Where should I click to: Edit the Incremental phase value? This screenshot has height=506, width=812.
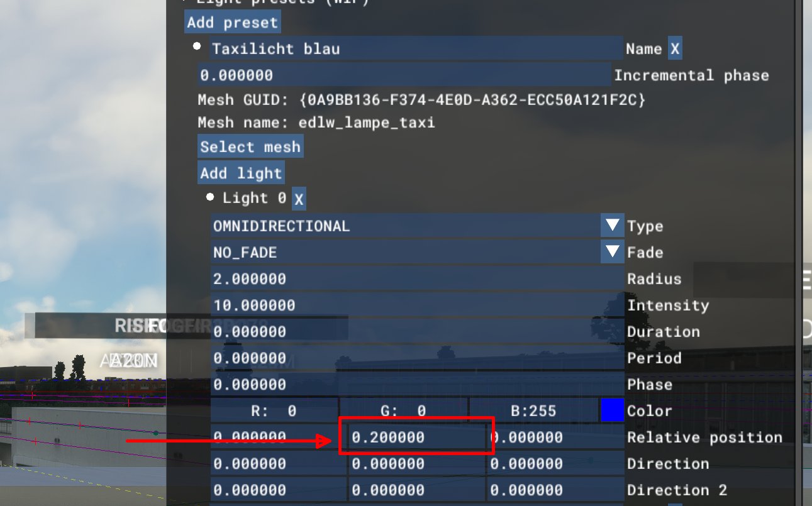tap(404, 75)
